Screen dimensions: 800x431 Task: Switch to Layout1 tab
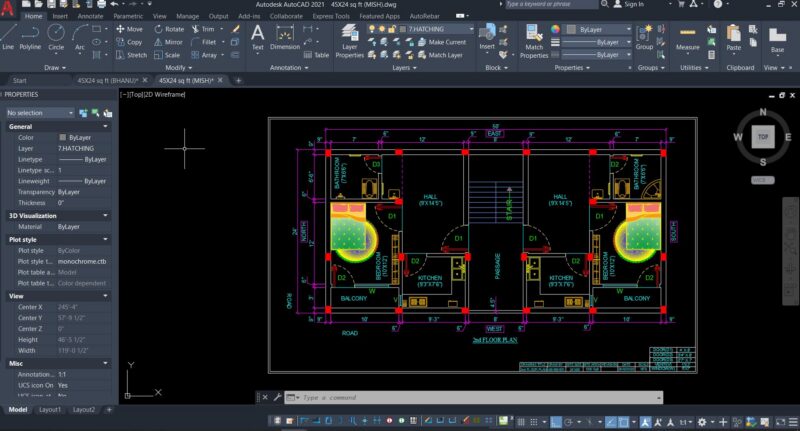coord(50,410)
